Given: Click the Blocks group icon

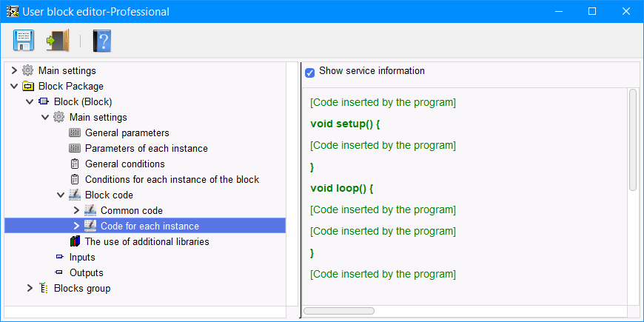Looking at the screenshot, I should [x=44, y=289].
